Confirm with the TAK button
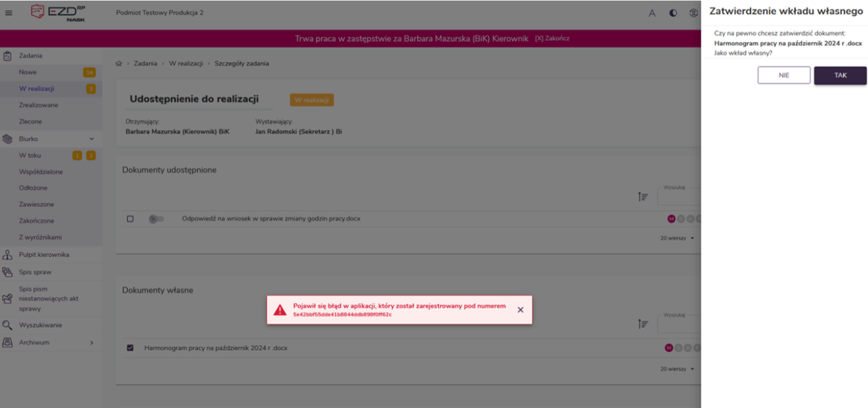This screenshot has height=408, width=868. [x=840, y=76]
